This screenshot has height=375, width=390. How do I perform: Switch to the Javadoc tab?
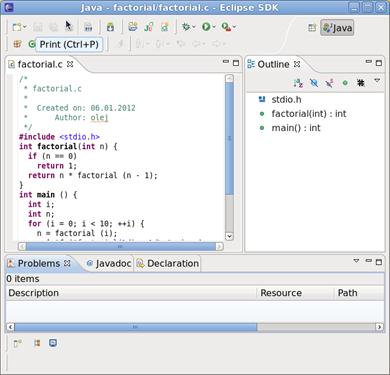pos(109,263)
